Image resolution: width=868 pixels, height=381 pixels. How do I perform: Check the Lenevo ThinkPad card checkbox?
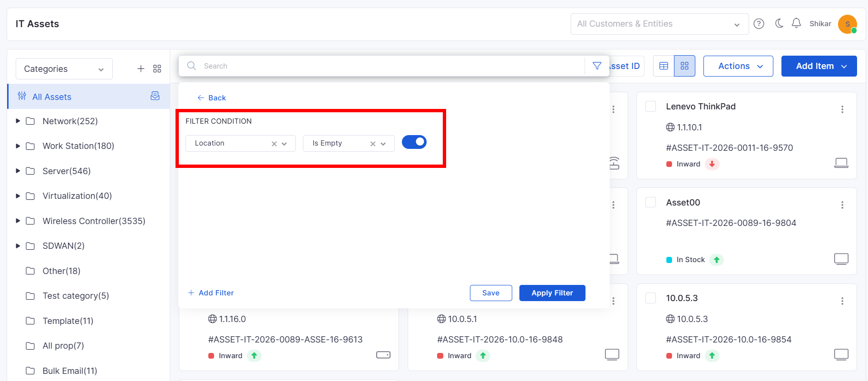coord(651,106)
